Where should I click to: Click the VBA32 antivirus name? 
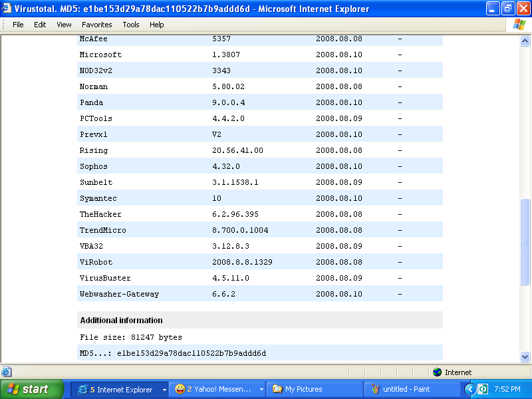(x=91, y=246)
